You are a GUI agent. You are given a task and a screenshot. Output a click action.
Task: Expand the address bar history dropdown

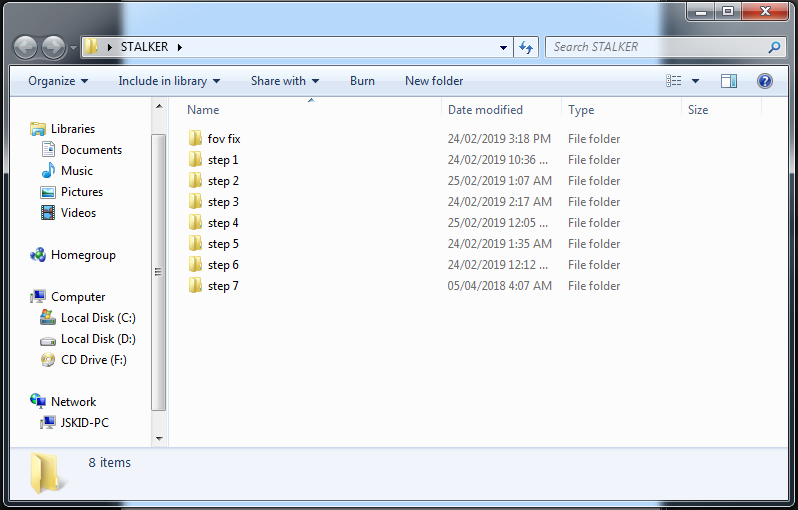(x=503, y=47)
